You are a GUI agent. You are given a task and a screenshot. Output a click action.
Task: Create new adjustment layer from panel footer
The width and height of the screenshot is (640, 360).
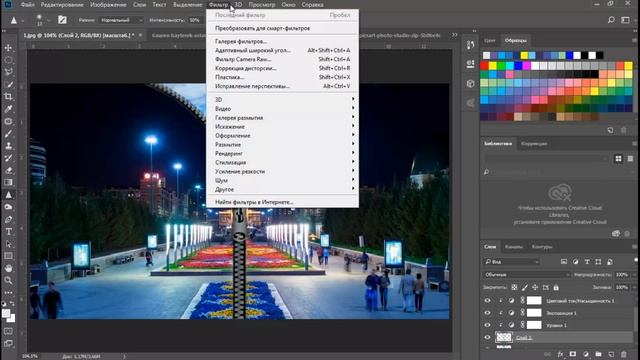(x=586, y=354)
